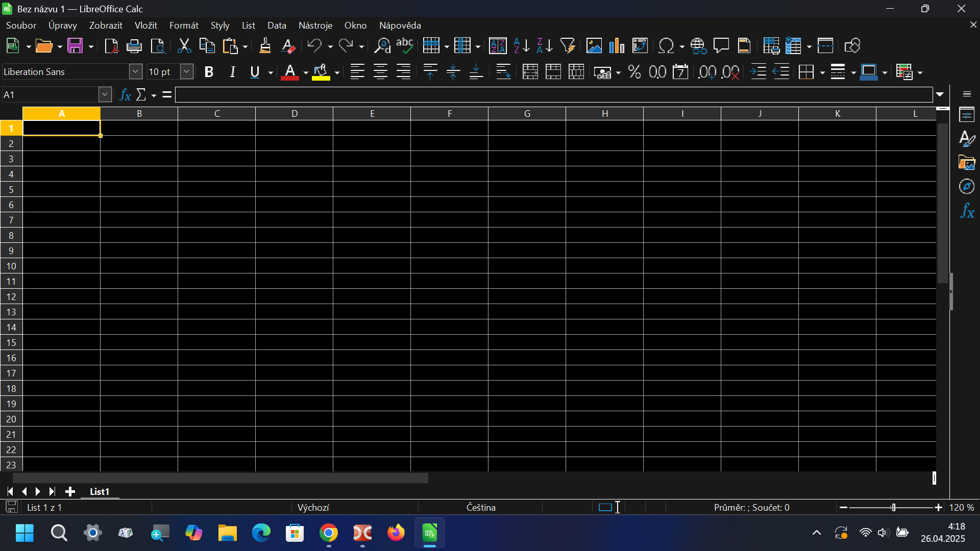Toggle Italic formatting

(232, 72)
